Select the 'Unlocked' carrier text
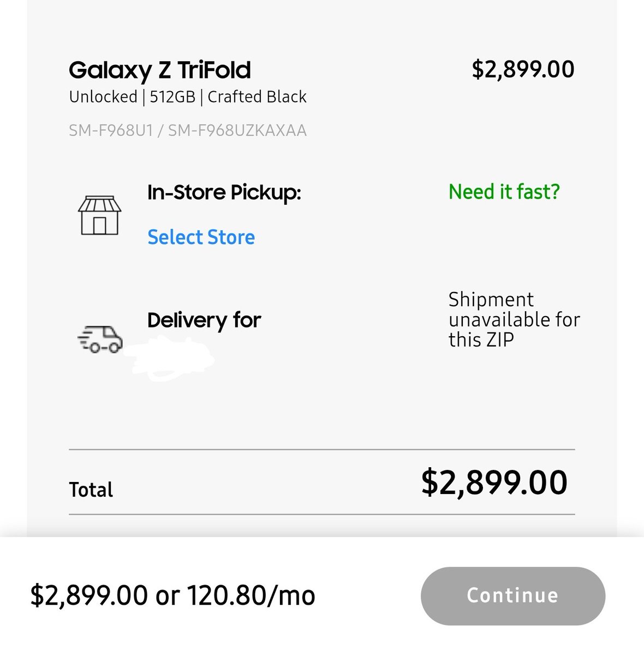 [103, 97]
